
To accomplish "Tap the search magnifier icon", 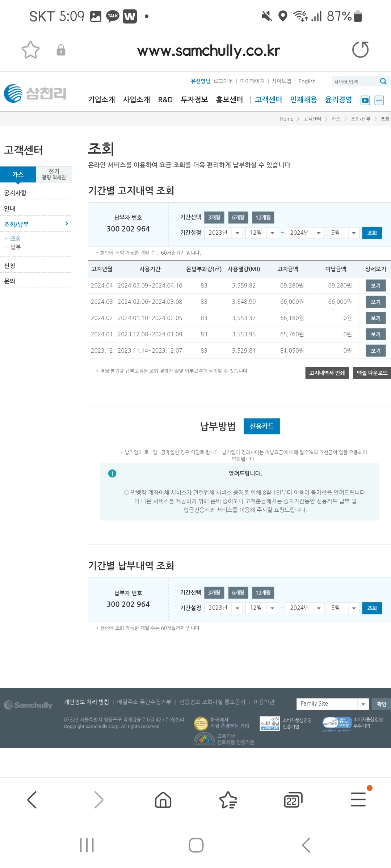I will (383, 81).
